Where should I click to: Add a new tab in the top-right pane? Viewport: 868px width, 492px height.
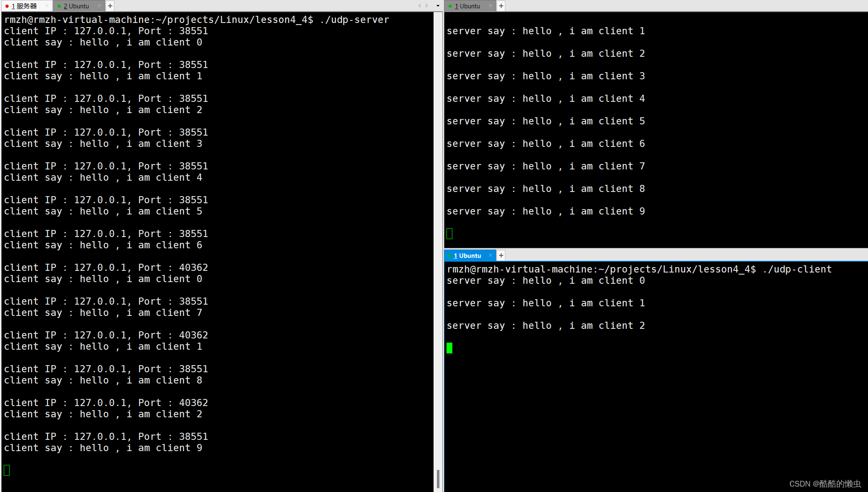[501, 6]
